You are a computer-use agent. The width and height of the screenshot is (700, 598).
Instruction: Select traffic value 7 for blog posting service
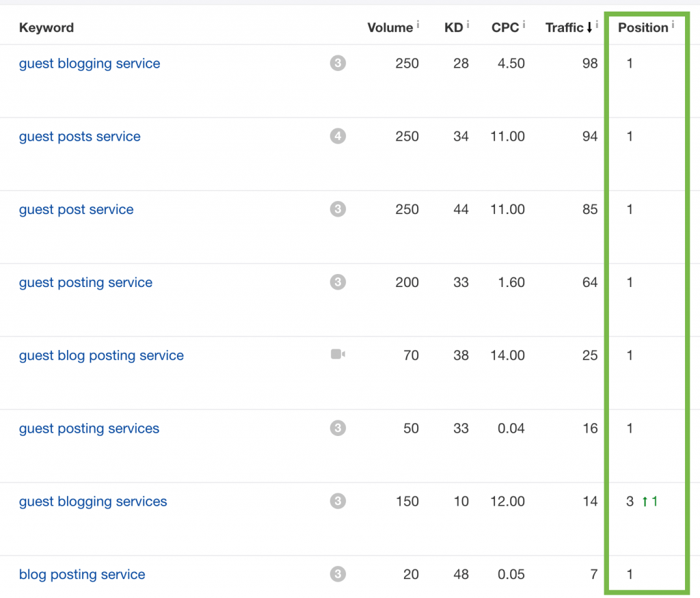594,574
